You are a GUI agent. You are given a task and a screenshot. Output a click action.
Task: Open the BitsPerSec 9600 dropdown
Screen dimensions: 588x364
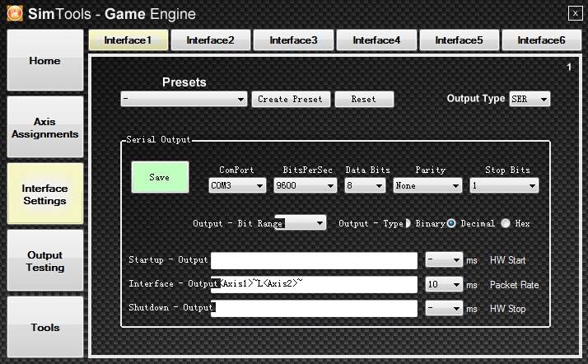tap(305, 185)
